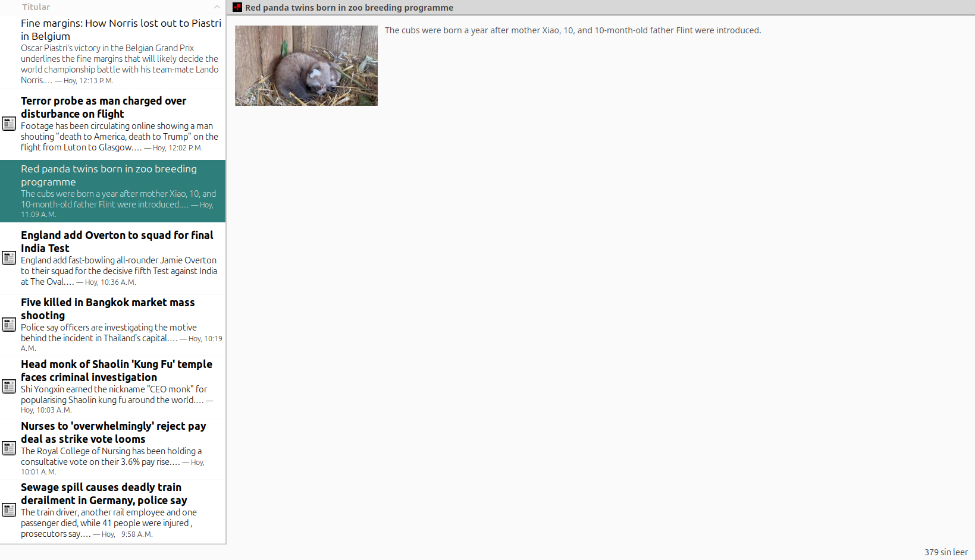975x560 pixels.
Task: Toggle sort arrow in Titular column header
Action: pyautogui.click(x=217, y=7)
